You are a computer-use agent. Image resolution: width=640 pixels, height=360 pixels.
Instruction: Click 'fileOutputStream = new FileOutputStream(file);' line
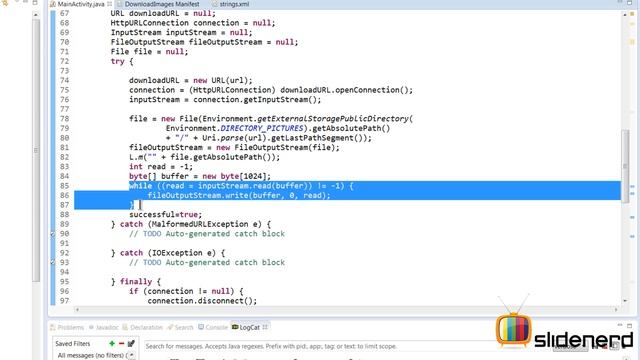(234, 148)
